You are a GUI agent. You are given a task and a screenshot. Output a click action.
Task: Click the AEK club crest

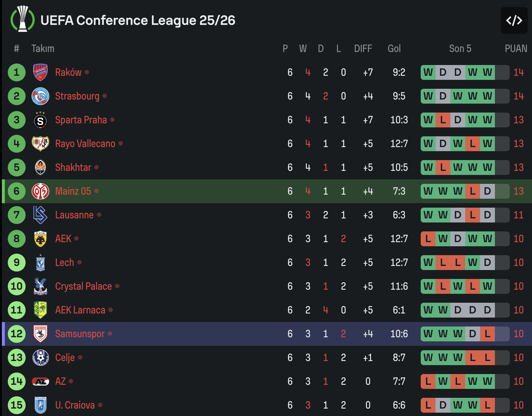click(40, 239)
